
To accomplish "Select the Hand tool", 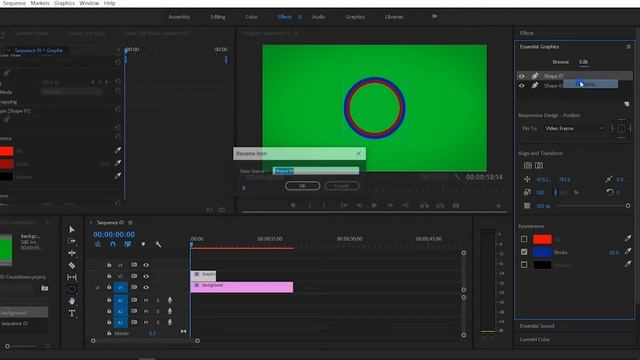I will tap(72, 301).
